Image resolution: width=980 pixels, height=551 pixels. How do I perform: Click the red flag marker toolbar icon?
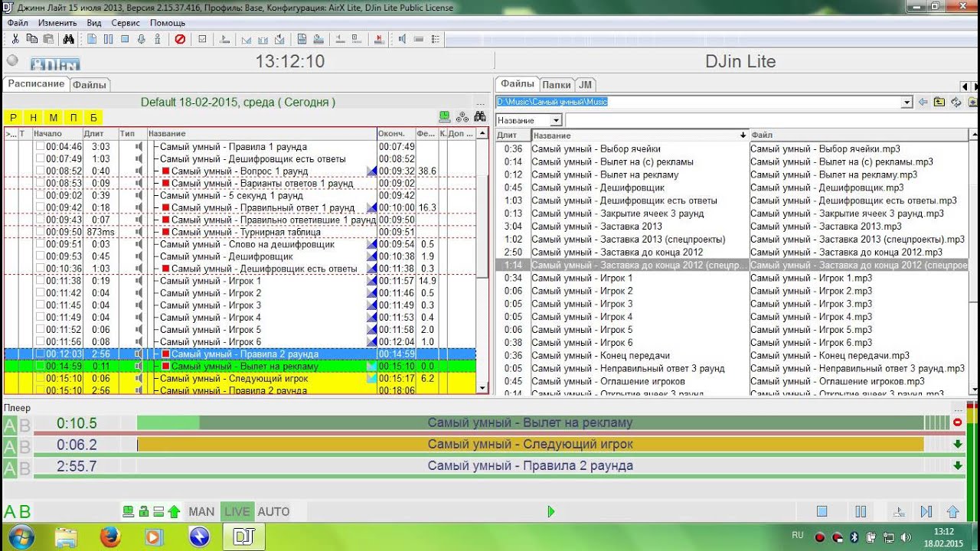click(x=378, y=39)
